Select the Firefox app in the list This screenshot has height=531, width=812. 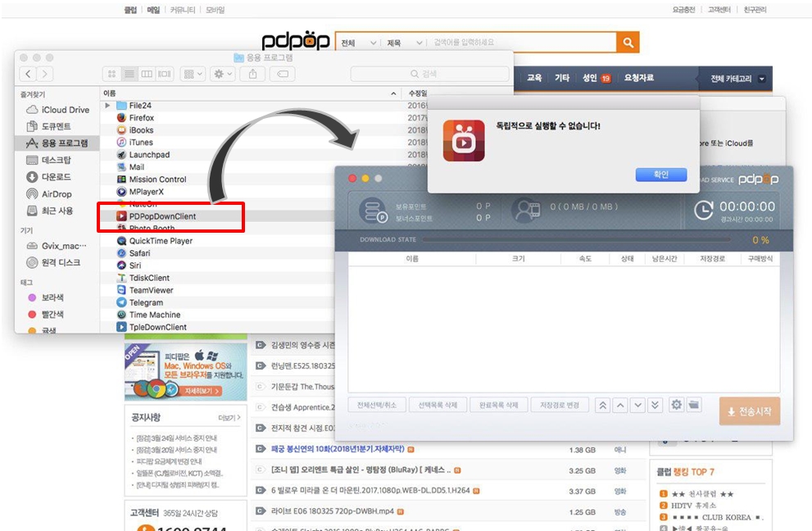(134, 118)
